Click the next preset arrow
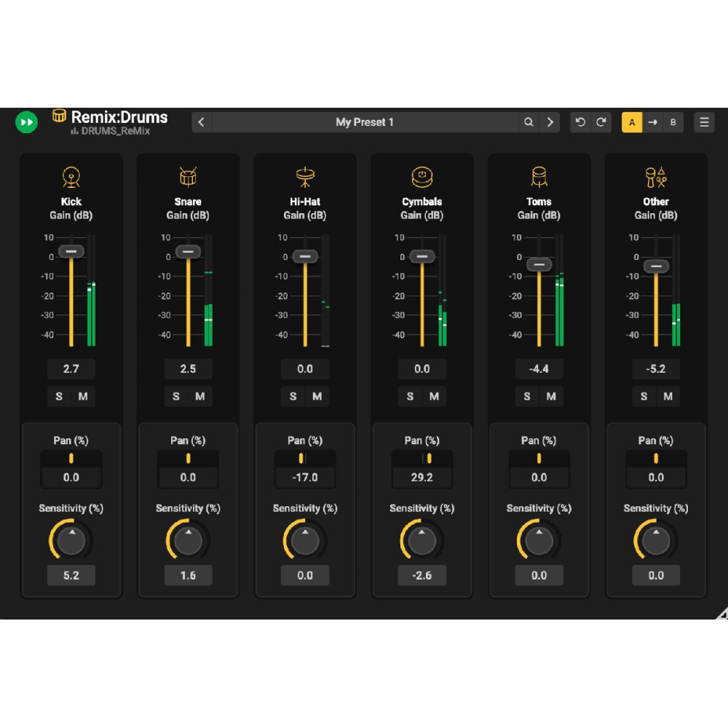This screenshot has width=728, height=728. [550, 122]
